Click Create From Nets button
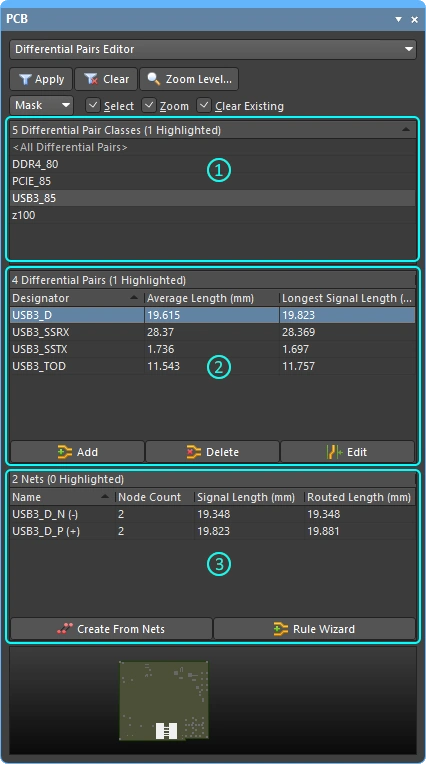This screenshot has height=764, width=426. pos(111,629)
